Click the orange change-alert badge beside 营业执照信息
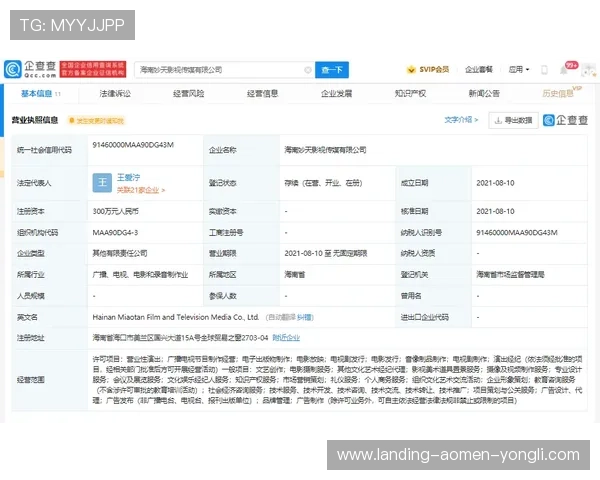The width and height of the screenshot is (600, 480). [96, 121]
